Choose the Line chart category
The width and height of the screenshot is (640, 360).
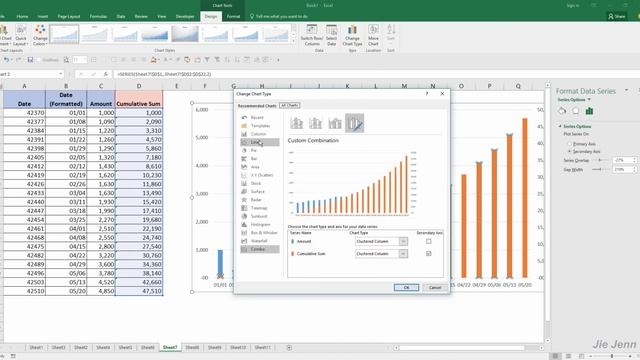point(260,142)
